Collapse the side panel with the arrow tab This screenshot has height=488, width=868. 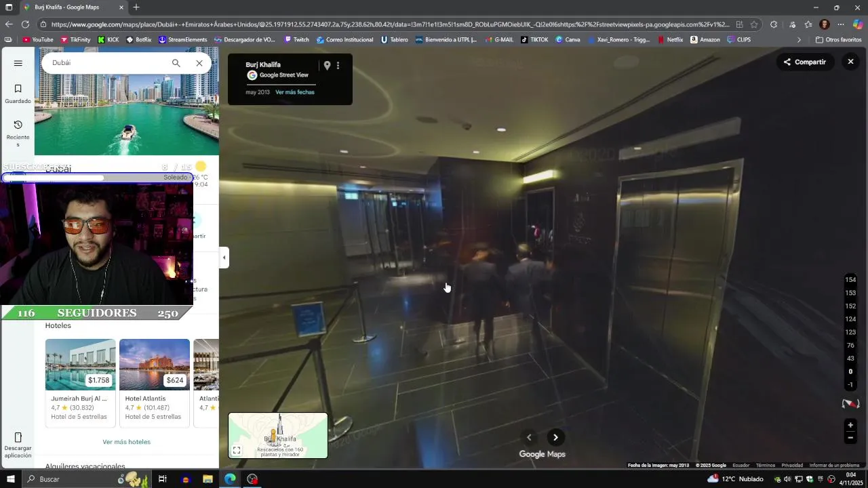click(x=224, y=258)
